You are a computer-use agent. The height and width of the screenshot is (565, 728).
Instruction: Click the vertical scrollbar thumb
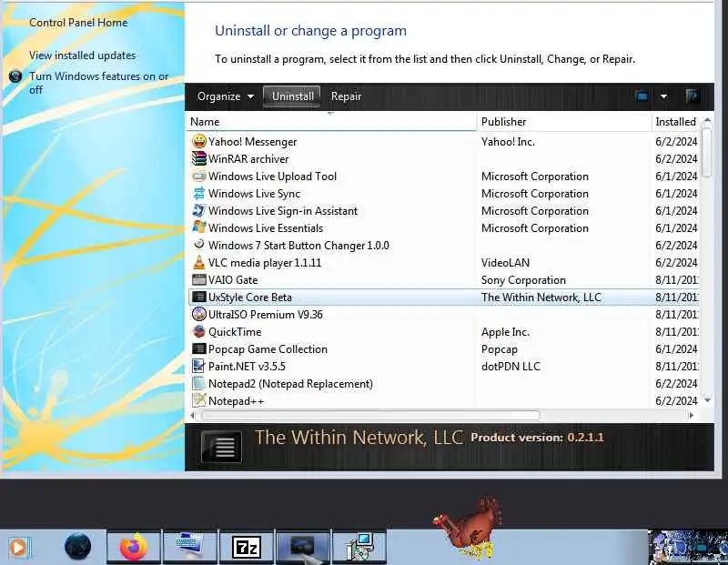click(x=707, y=153)
